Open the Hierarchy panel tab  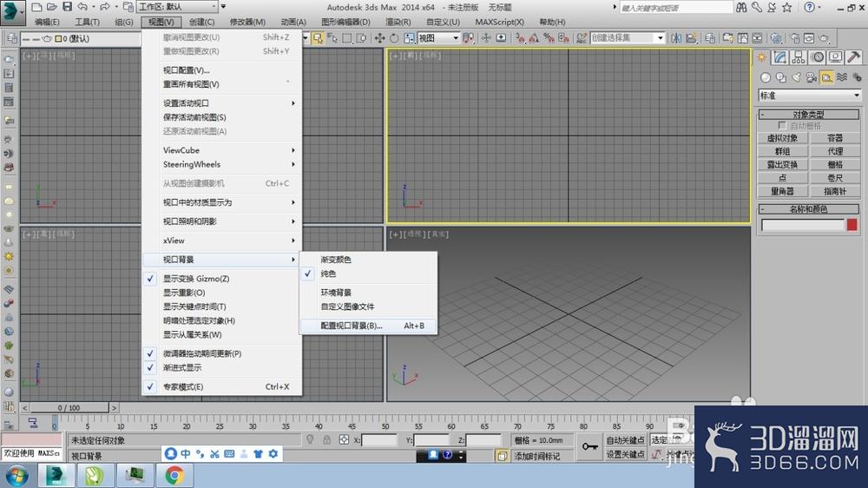pyautogui.click(x=799, y=57)
